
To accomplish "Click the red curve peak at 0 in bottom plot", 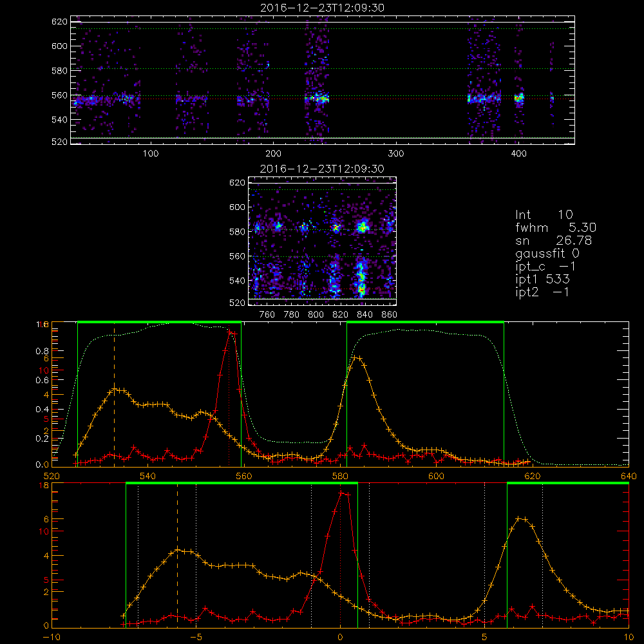I will (342, 493).
